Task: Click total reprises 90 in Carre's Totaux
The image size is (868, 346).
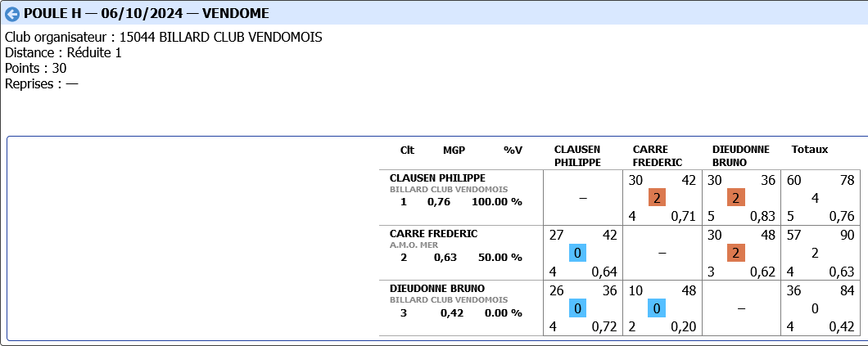Action: (x=848, y=236)
